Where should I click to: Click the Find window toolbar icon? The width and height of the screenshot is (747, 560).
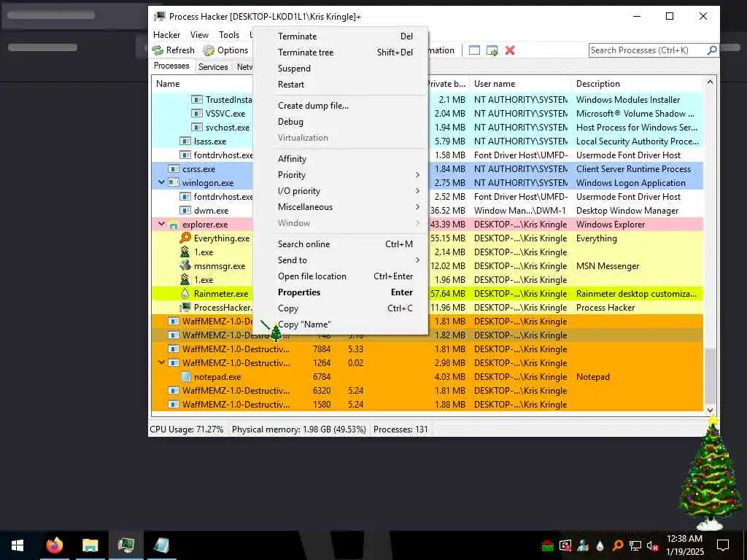[x=474, y=50]
